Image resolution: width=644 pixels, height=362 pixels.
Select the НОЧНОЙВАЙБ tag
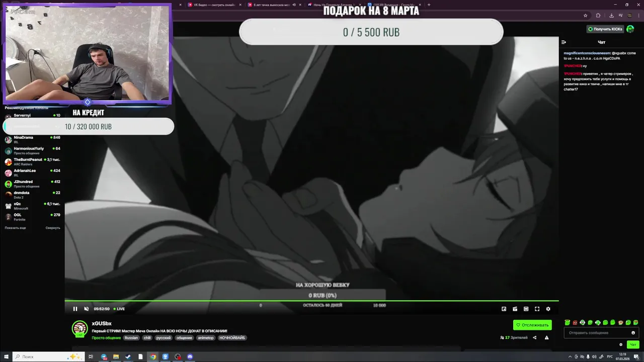(232, 338)
